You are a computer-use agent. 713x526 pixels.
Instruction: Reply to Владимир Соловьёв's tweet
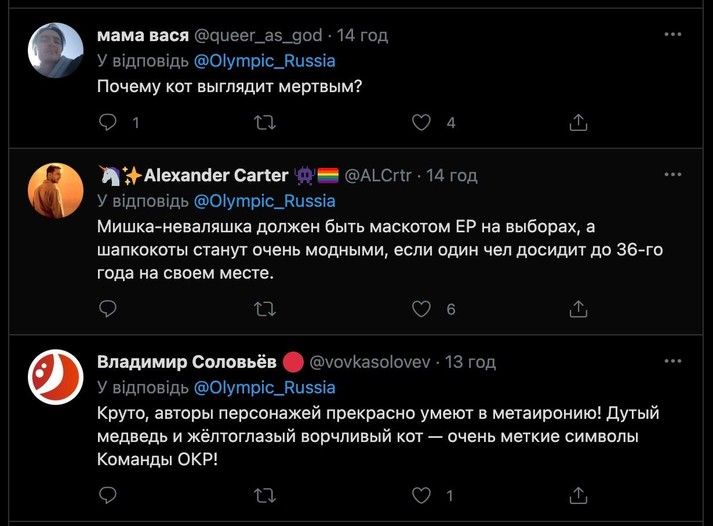(x=109, y=495)
